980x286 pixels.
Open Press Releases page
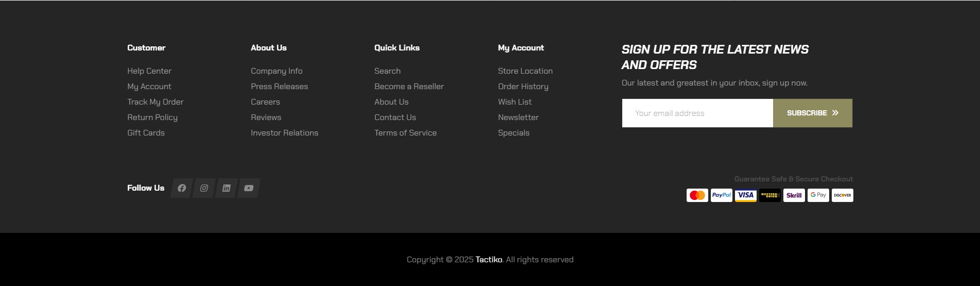point(279,87)
